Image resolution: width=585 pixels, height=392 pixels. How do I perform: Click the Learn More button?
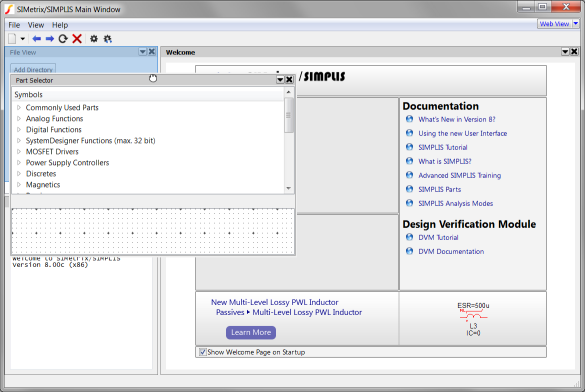point(251,332)
